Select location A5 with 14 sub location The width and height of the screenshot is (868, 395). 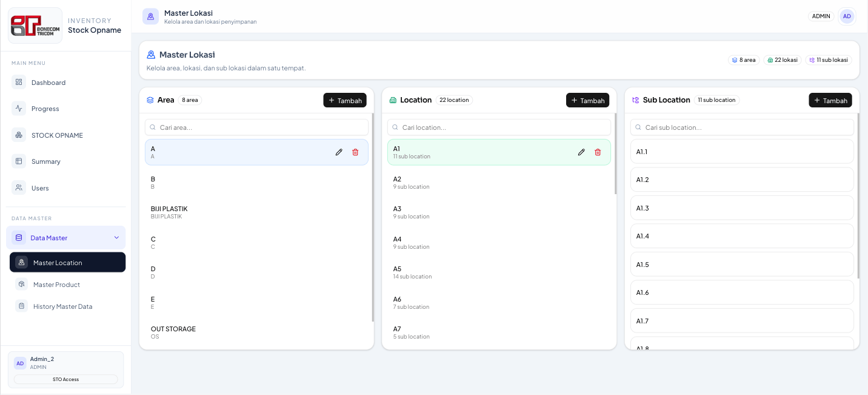(499, 272)
